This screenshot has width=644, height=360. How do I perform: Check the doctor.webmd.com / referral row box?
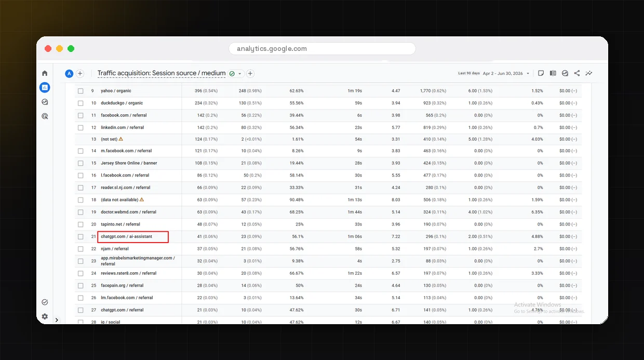coord(81,212)
